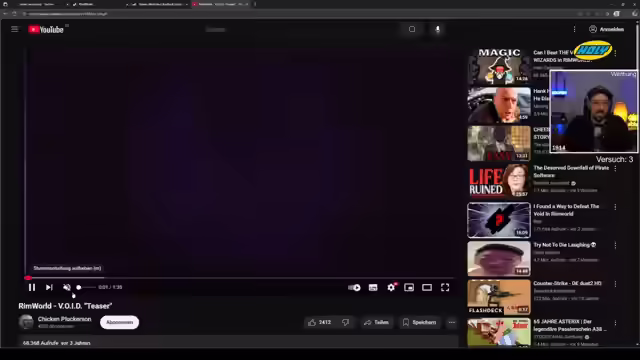Open the Asterix video thumbnail
The width and height of the screenshot is (640, 360).
pos(499,332)
